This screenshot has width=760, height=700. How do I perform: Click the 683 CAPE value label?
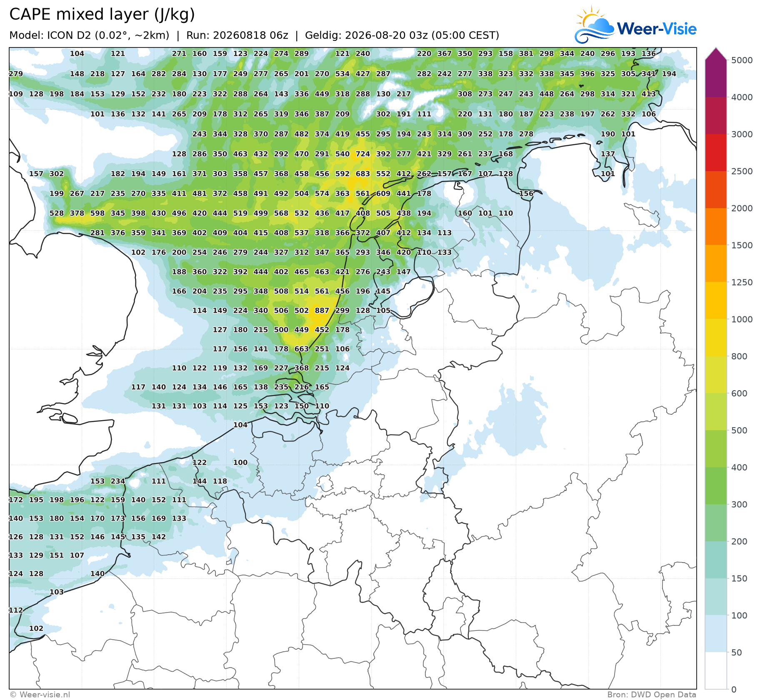tap(363, 174)
